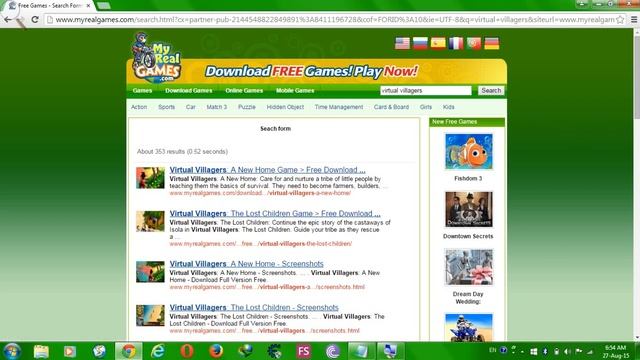Viewport: 640px width, 360px height.
Task: Select the Portuguese flag language
Action: pos(474,43)
